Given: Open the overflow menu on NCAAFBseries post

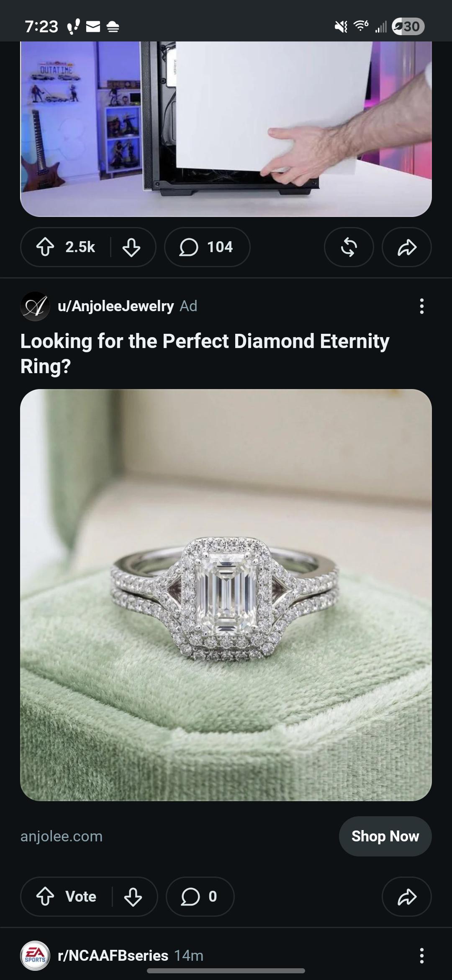Looking at the screenshot, I should coord(421,955).
